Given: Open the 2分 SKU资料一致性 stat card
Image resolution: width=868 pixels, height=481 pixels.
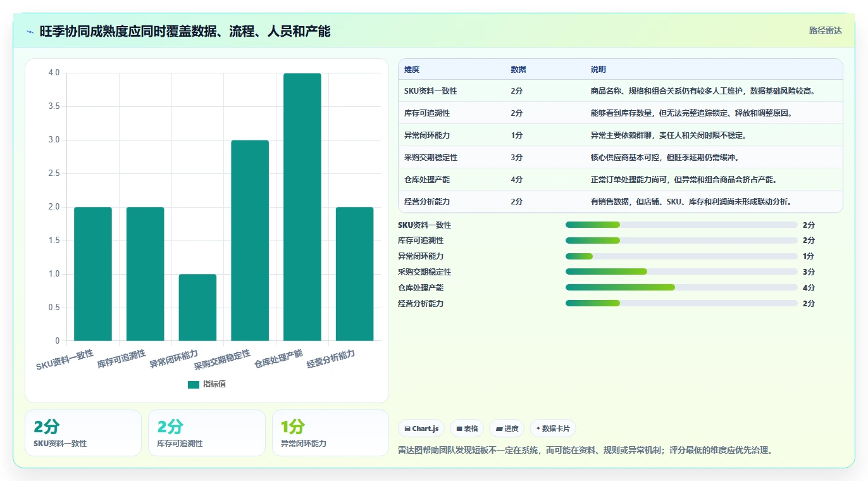Looking at the screenshot, I should click(x=83, y=433).
